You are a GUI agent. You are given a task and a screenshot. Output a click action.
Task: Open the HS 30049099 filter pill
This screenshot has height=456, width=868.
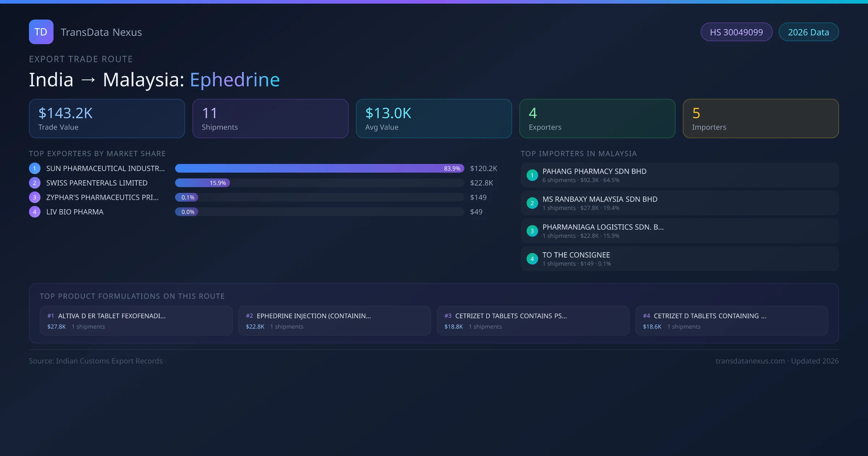point(736,32)
